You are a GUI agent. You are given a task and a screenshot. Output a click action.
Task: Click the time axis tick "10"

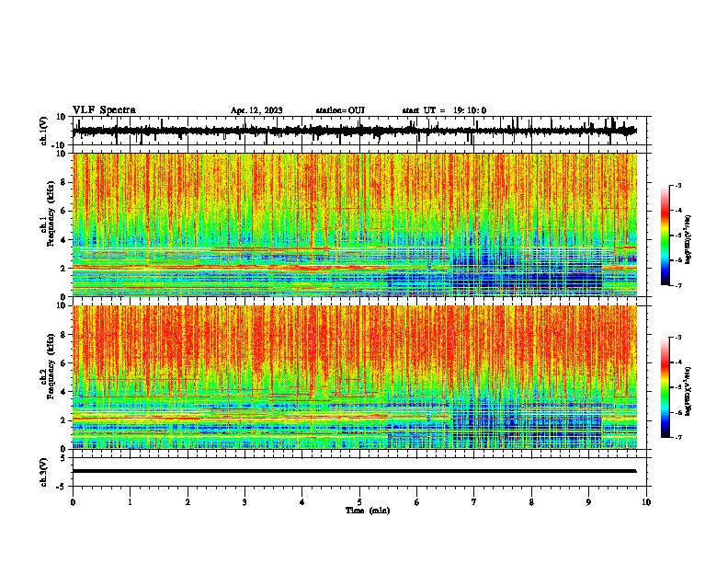click(x=646, y=502)
